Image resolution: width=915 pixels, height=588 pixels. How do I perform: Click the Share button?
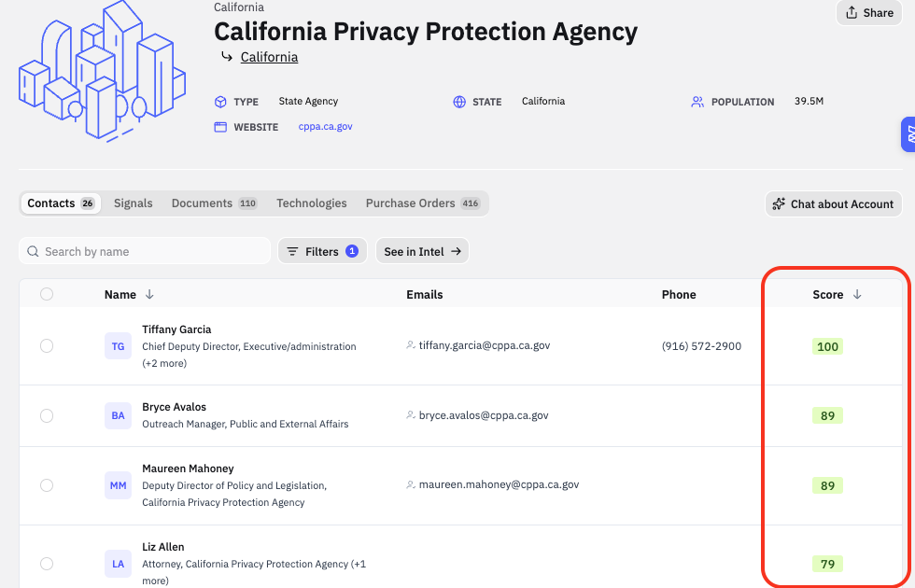click(869, 13)
